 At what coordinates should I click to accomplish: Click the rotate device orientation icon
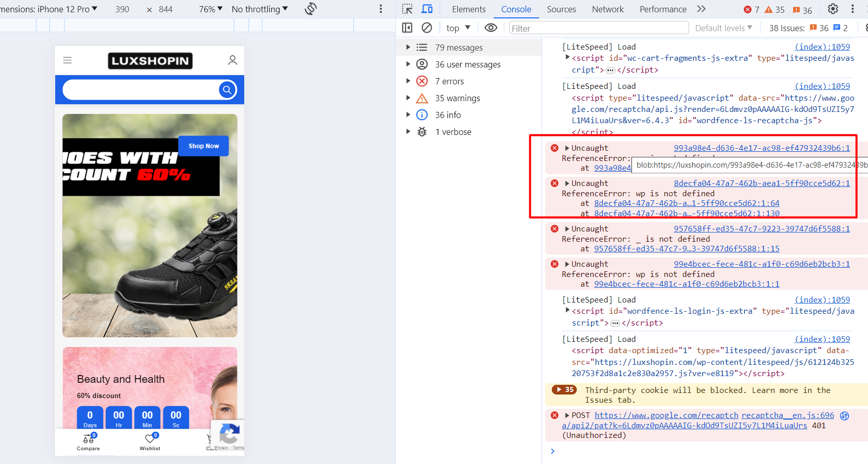(311, 9)
